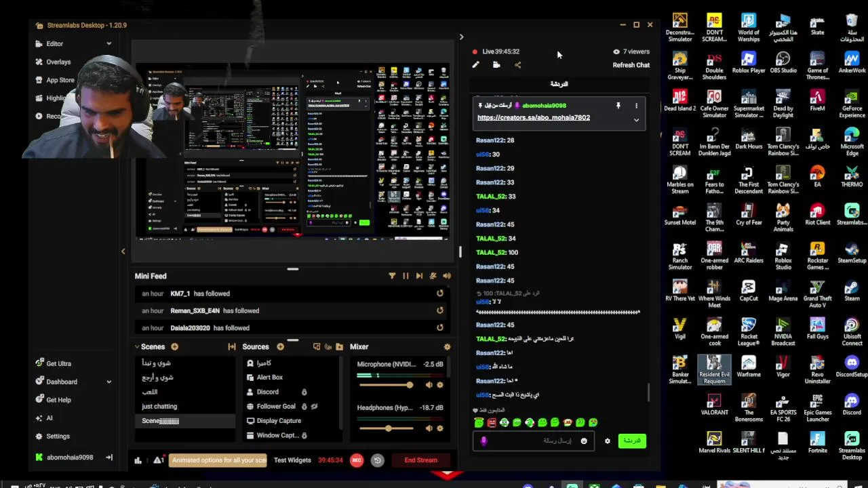This screenshot has height=488, width=868.
Task: Unpin the pinned chat message
Action: (618, 106)
